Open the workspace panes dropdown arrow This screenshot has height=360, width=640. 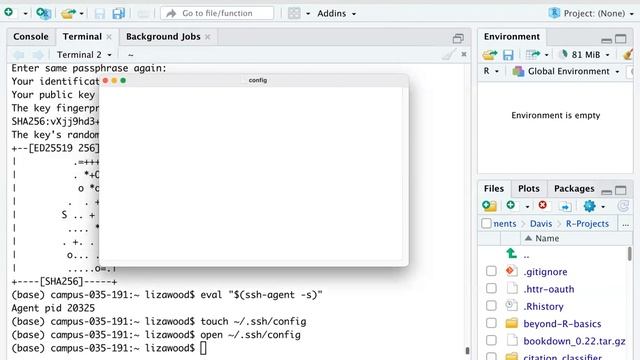click(x=308, y=13)
